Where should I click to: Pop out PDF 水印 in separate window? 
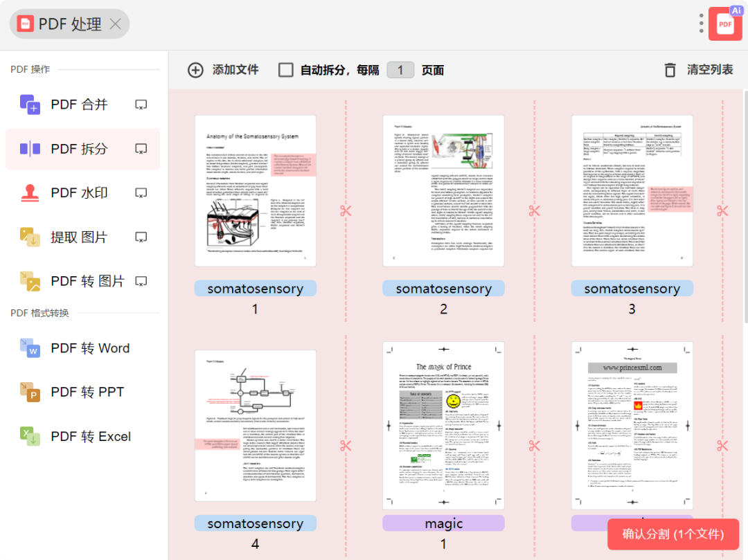(141, 193)
